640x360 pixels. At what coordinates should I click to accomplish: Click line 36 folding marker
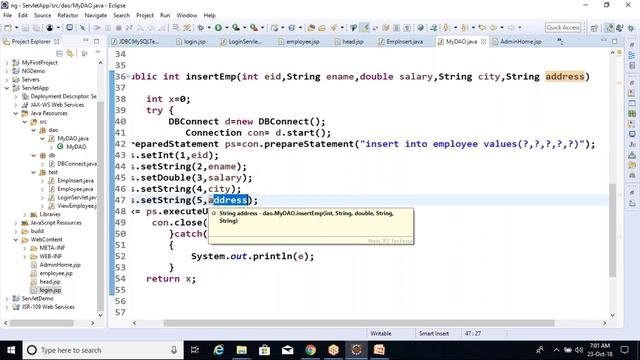[128, 76]
